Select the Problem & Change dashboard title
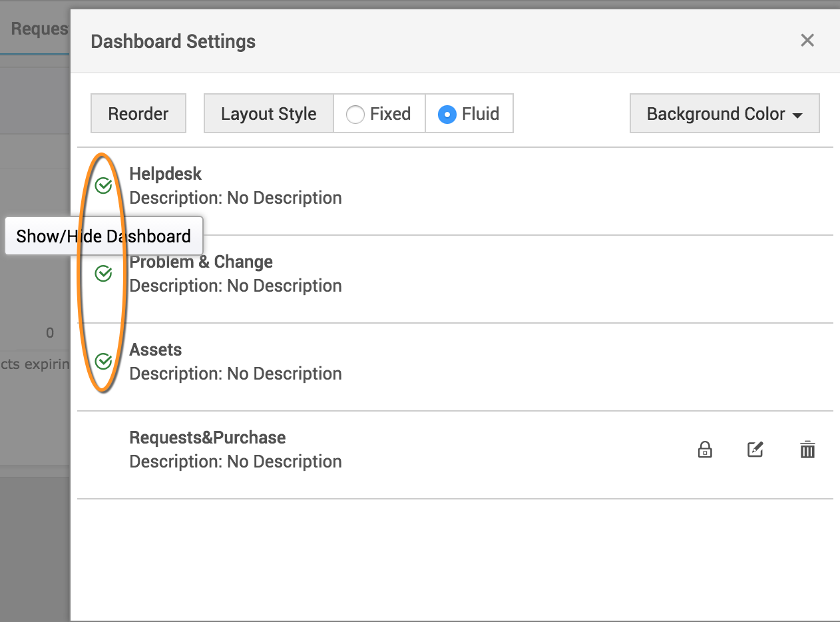840x622 pixels. pyautogui.click(x=201, y=262)
